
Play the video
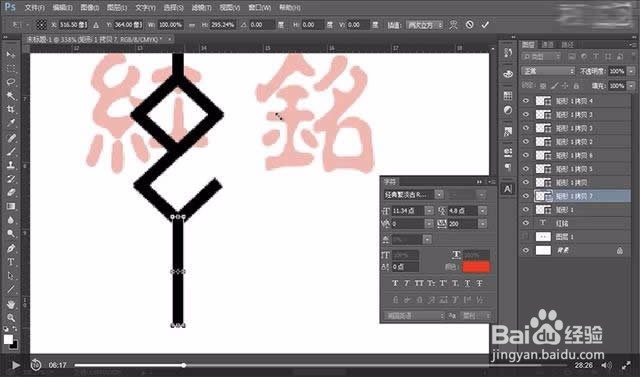point(16,365)
